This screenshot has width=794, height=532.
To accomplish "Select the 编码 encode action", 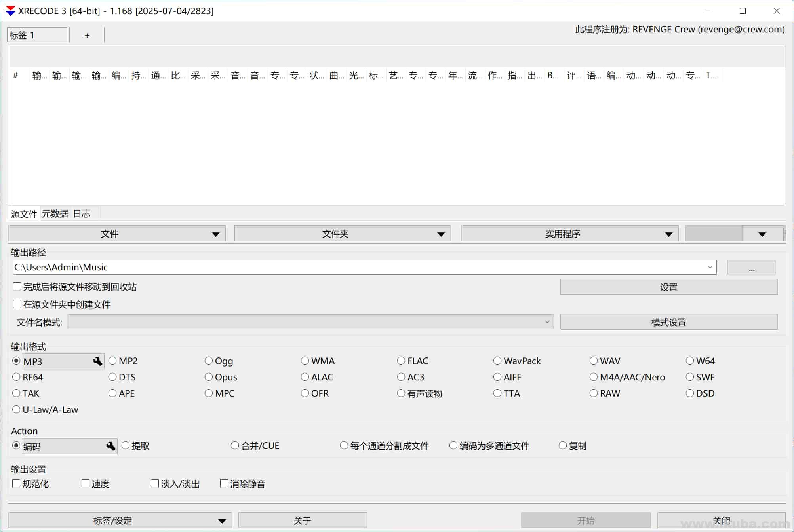I will pos(16,445).
